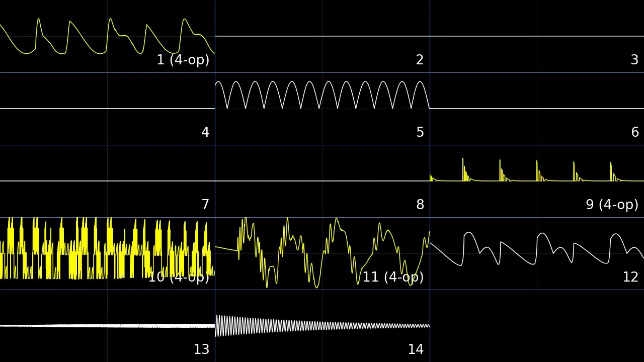The image size is (644, 362).
Task: Click the channel label '10 (4-op)'
Action: [179, 278]
